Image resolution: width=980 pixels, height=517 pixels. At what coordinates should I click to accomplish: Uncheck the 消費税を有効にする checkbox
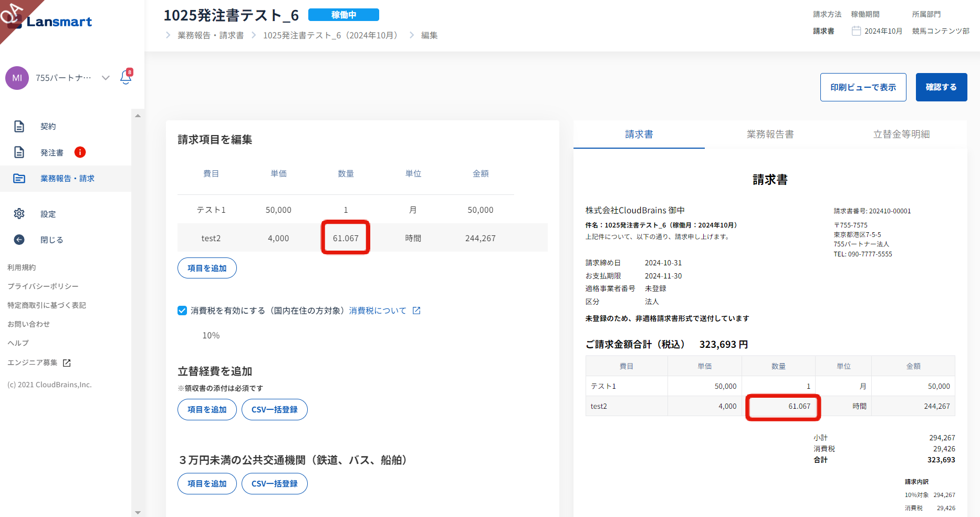[182, 311]
